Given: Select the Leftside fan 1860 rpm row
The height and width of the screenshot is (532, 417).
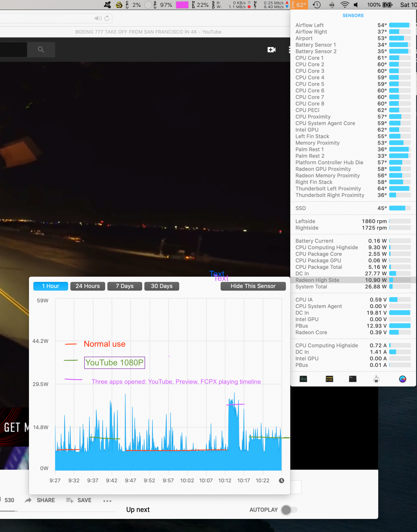Looking at the screenshot, I should pyautogui.click(x=353, y=221).
